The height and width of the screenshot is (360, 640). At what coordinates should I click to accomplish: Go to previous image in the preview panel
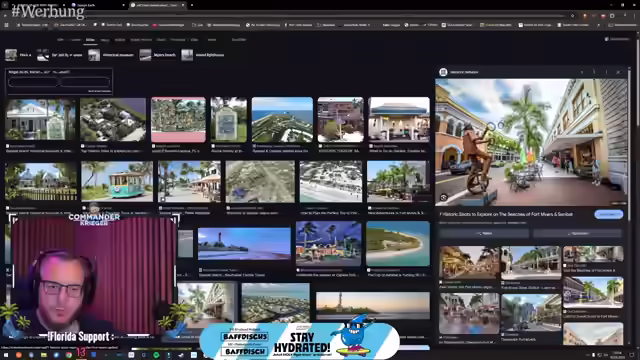pos(582,72)
